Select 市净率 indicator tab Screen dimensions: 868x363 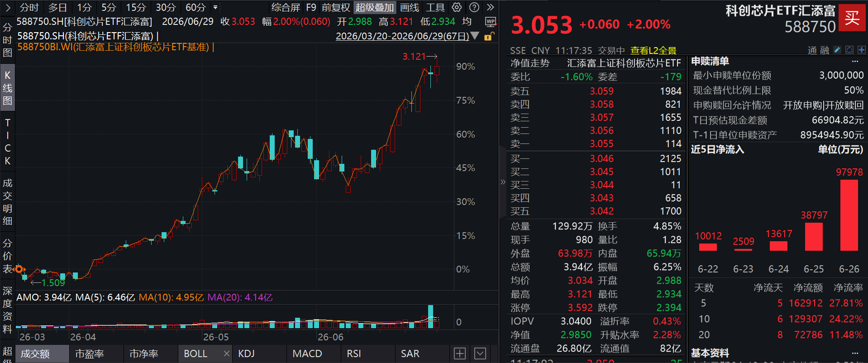point(151,353)
